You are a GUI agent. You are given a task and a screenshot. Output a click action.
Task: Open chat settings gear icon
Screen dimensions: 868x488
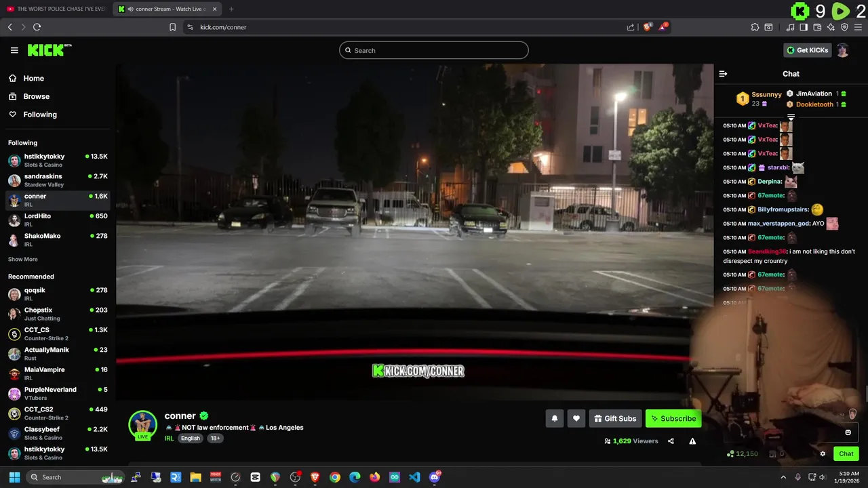click(823, 454)
